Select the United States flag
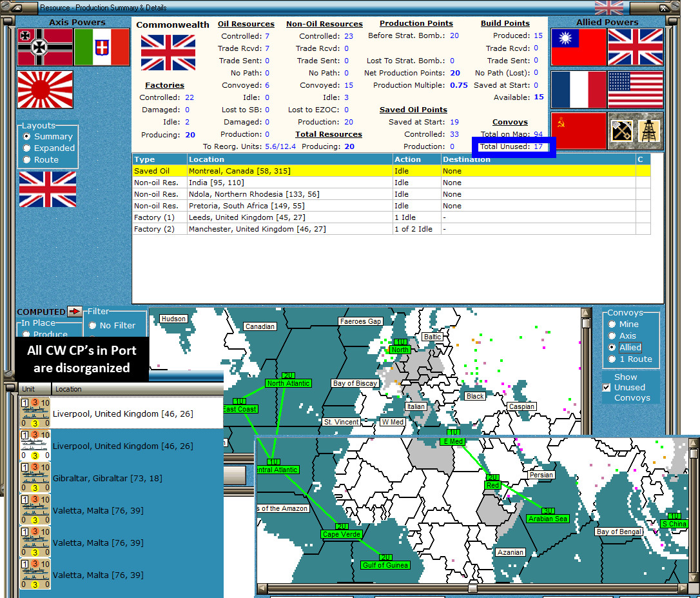700x598 pixels. tap(636, 90)
